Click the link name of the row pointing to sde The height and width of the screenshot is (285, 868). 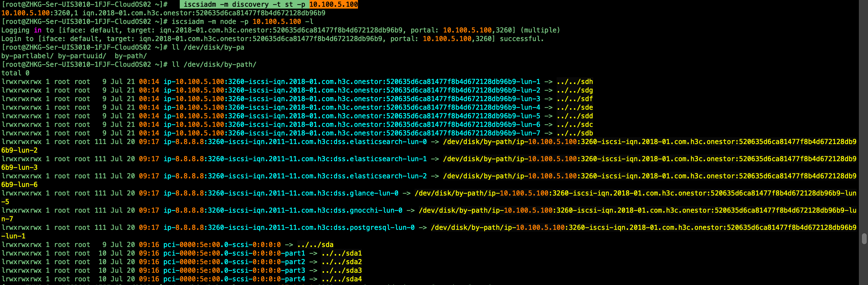[x=352, y=107]
